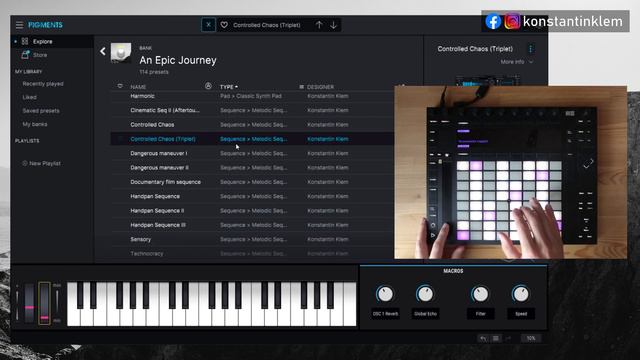Expand More info in preset details
This screenshot has height=360, width=640.
[x=517, y=62]
